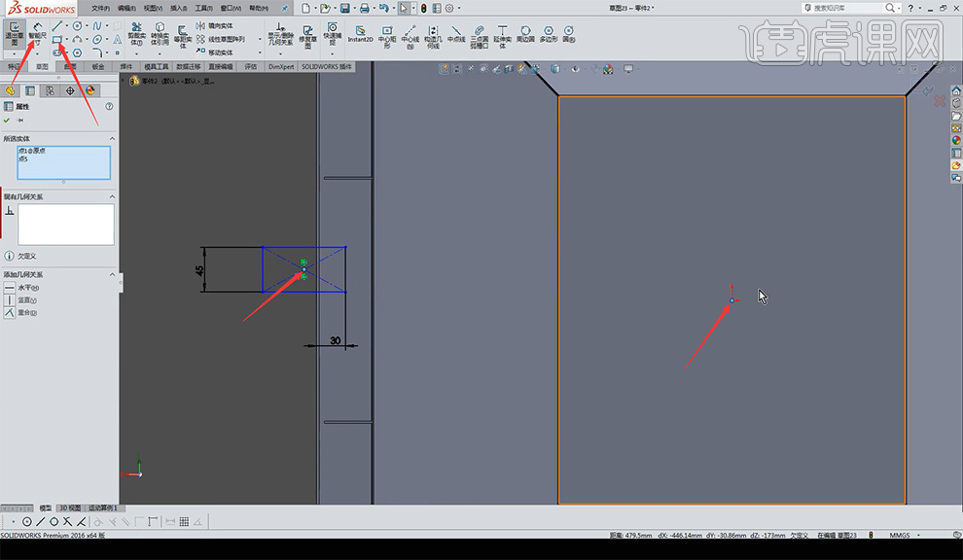The height and width of the screenshot is (560, 963).
Task: Open the 插入 Insert menu
Action: coord(179,8)
